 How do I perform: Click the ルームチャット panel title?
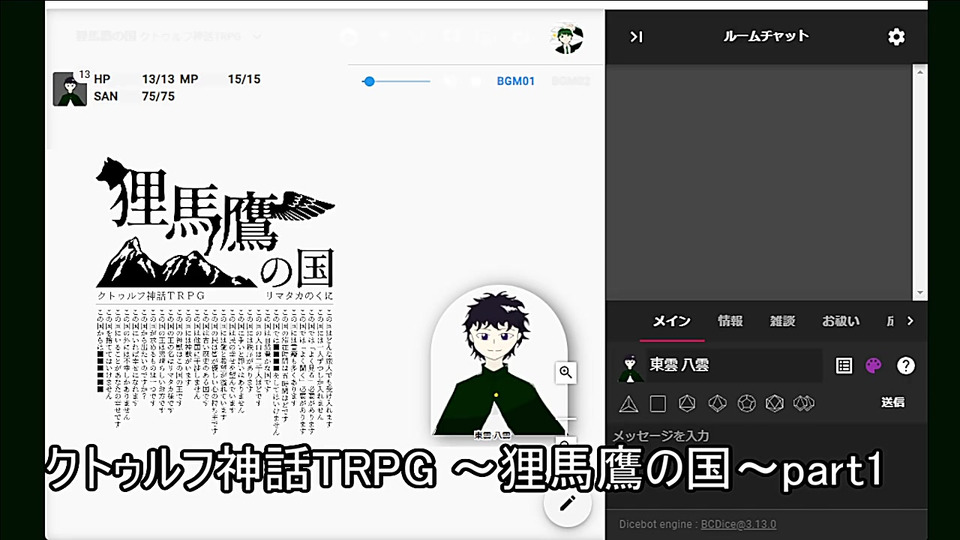(765, 36)
